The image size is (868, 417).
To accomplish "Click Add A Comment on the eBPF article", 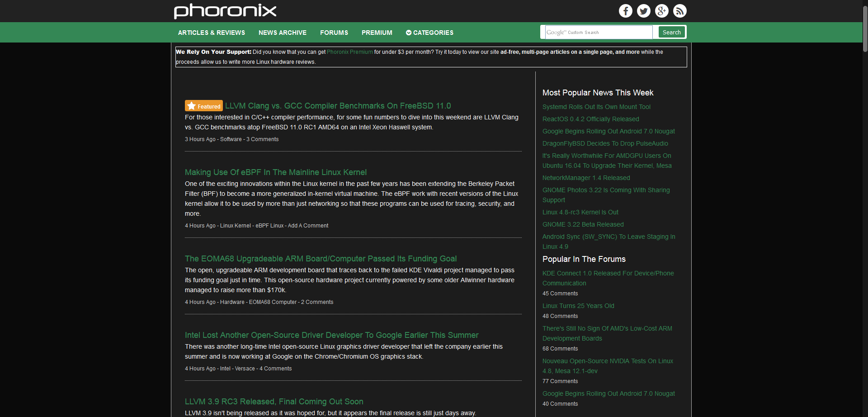I will (x=308, y=225).
